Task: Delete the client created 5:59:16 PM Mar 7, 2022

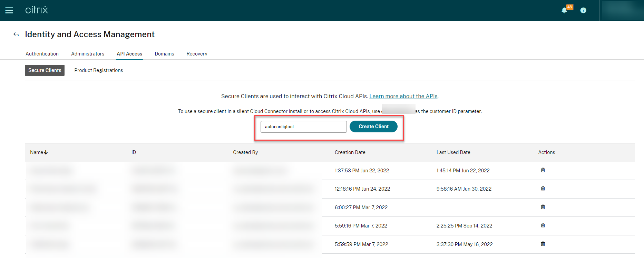Action: pos(543,225)
